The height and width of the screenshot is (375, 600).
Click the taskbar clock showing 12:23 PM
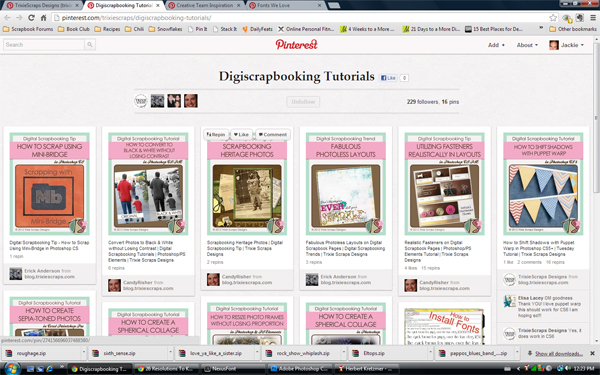pos(584,368)
